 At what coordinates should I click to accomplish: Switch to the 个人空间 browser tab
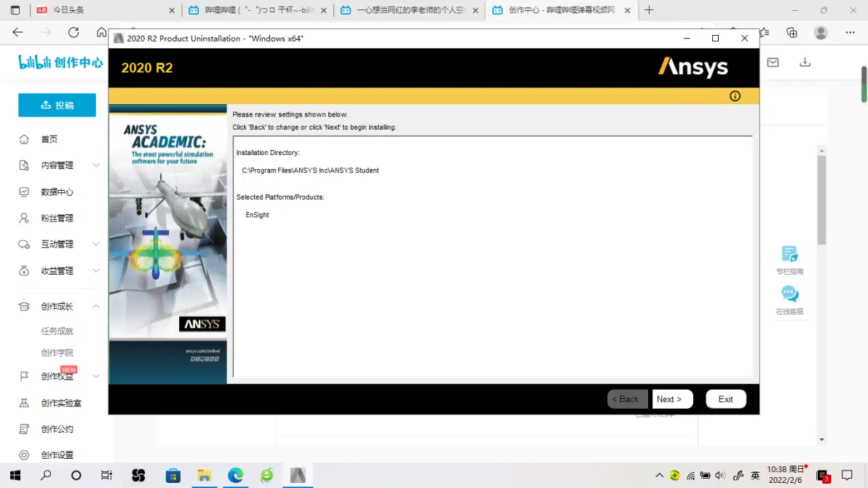click(410, 10)
